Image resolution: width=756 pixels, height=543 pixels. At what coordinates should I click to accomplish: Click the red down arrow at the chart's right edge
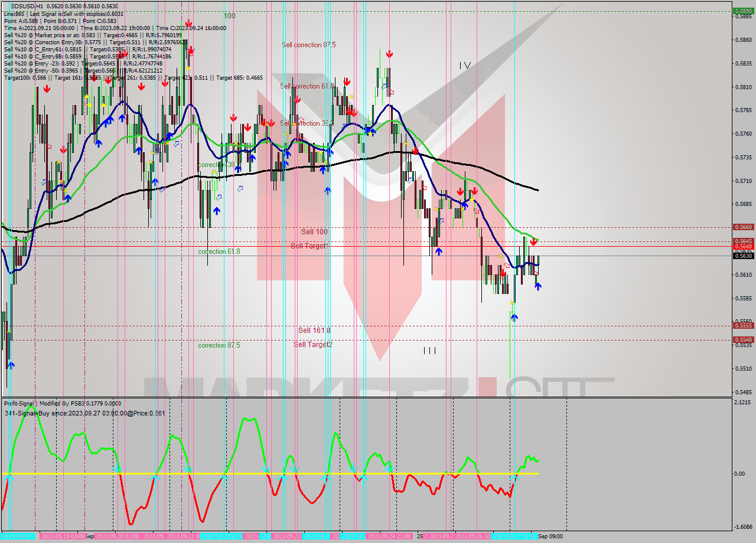click(533, 242)
